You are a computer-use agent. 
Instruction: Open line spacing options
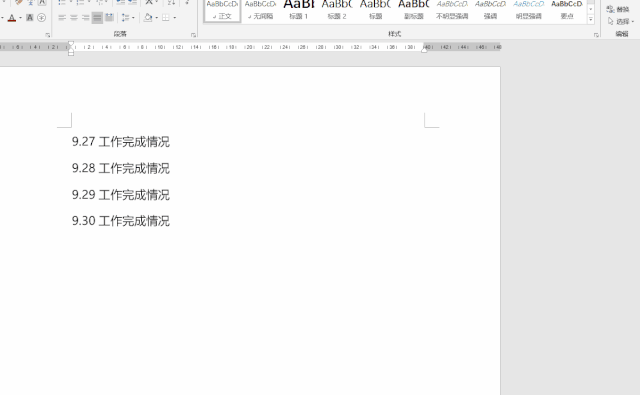pyautogui.click(x=128, y=18)
